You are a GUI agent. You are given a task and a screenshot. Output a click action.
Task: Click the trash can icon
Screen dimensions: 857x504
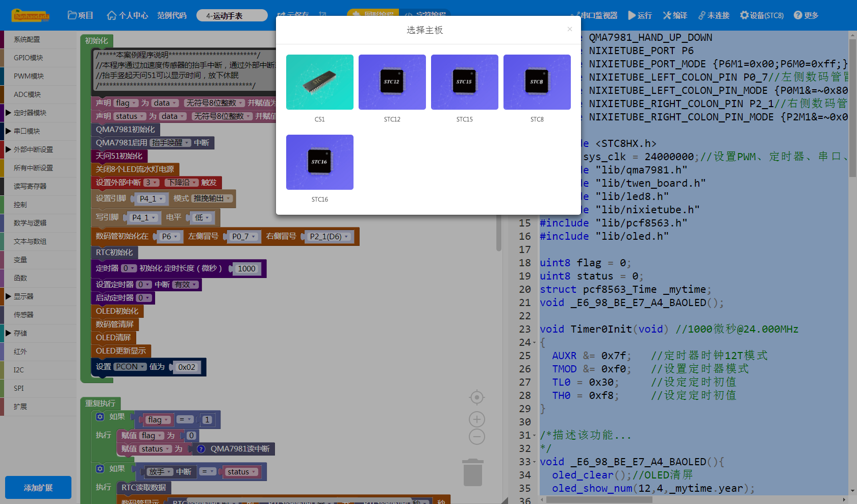(x=472, y=472)
